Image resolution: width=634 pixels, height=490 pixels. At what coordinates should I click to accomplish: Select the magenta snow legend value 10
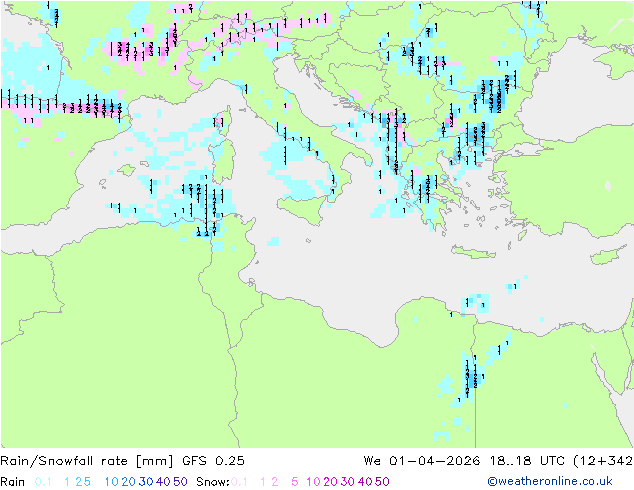coord(313,482)
